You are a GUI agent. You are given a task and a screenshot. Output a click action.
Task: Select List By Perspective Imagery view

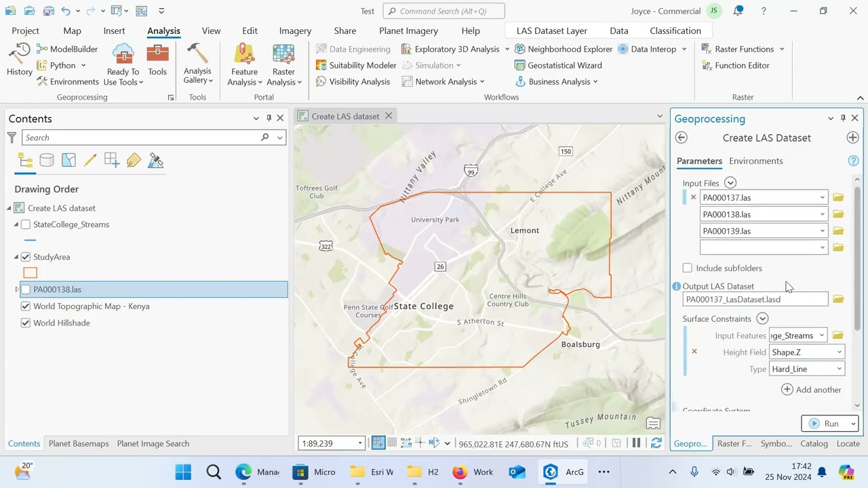pos(155,161)
